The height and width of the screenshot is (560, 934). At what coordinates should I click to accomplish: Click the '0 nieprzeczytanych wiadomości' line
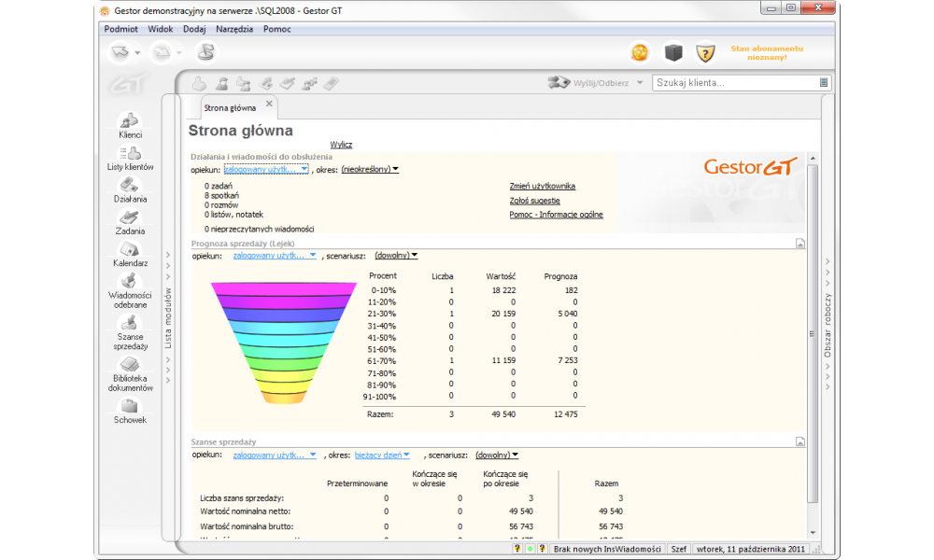[x=259, y=229]
